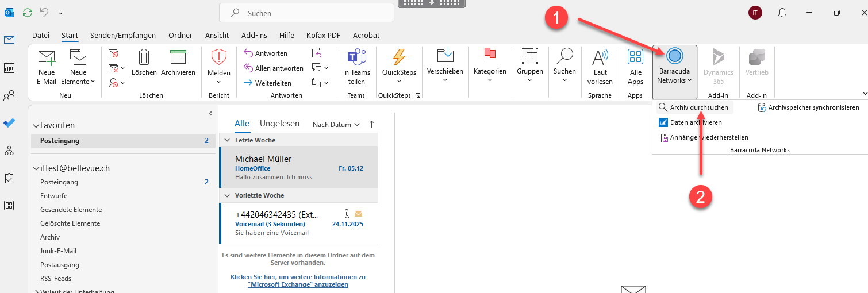Open the To Do checkmark app in sidebar
This screenshot has height=293, width=868.
click(x=9, y=123)
